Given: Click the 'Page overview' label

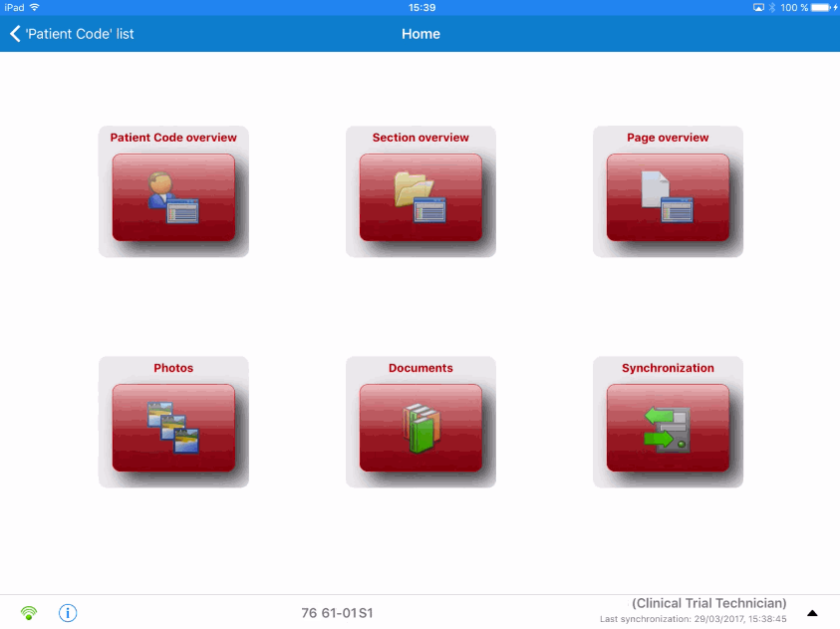Looking at the screenshot, I should point(668,138).
